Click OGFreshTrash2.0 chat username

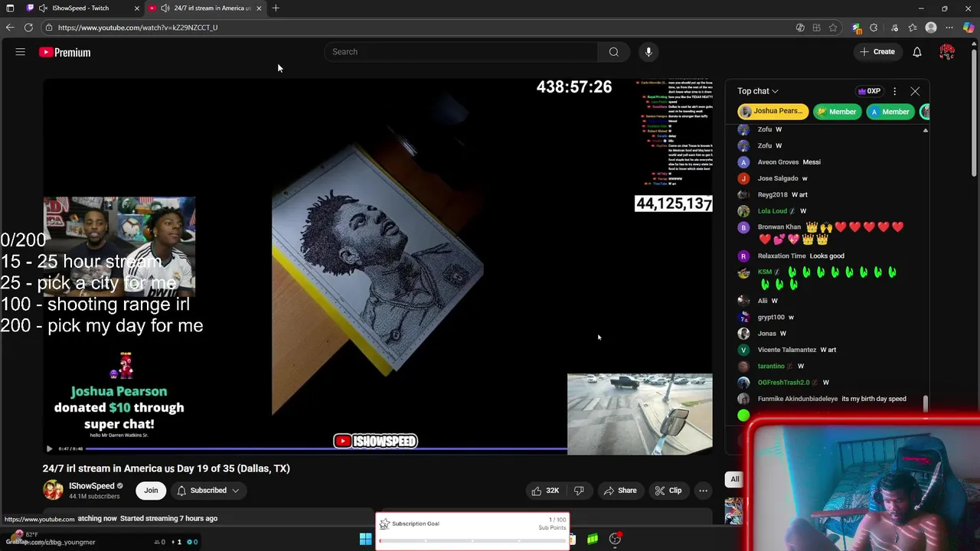[x=783, y=383]
